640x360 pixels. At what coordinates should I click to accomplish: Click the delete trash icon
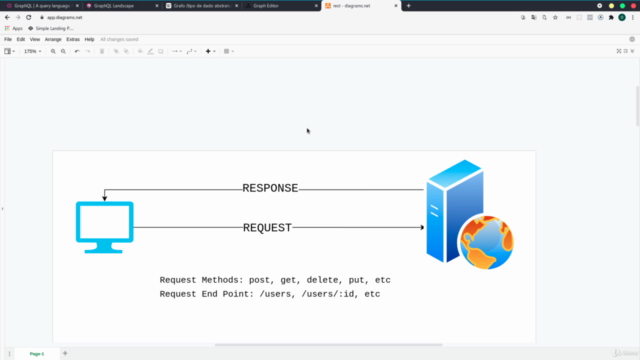pyautogui.click(x=102, y=51)
